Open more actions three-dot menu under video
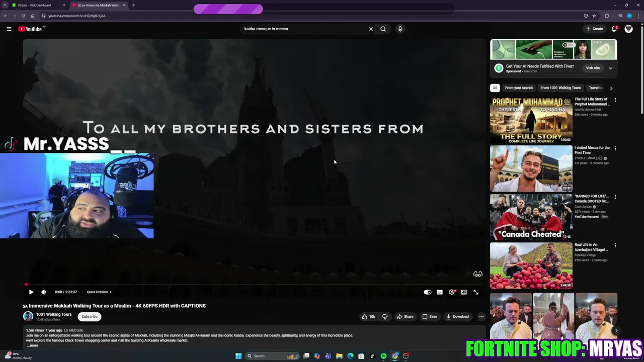Image resolution: width=644 pixels, height=362 pixels. [481, 317]
